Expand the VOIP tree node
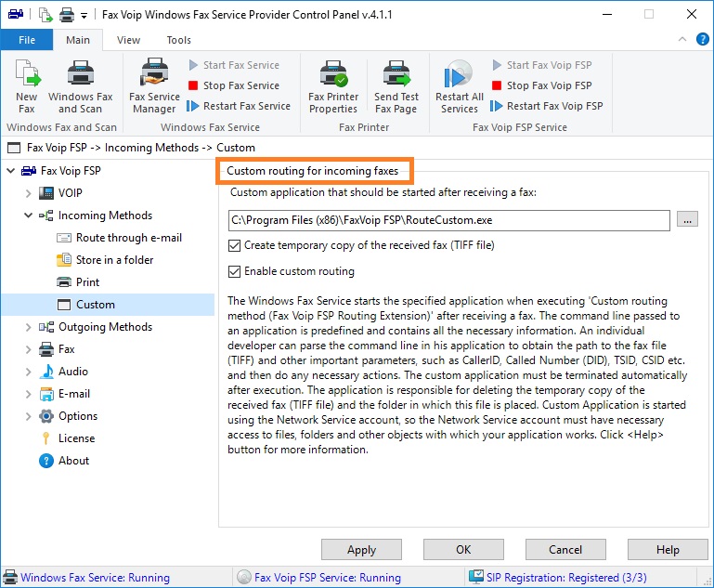The image size is (714, 588). [x=28, y=193]
